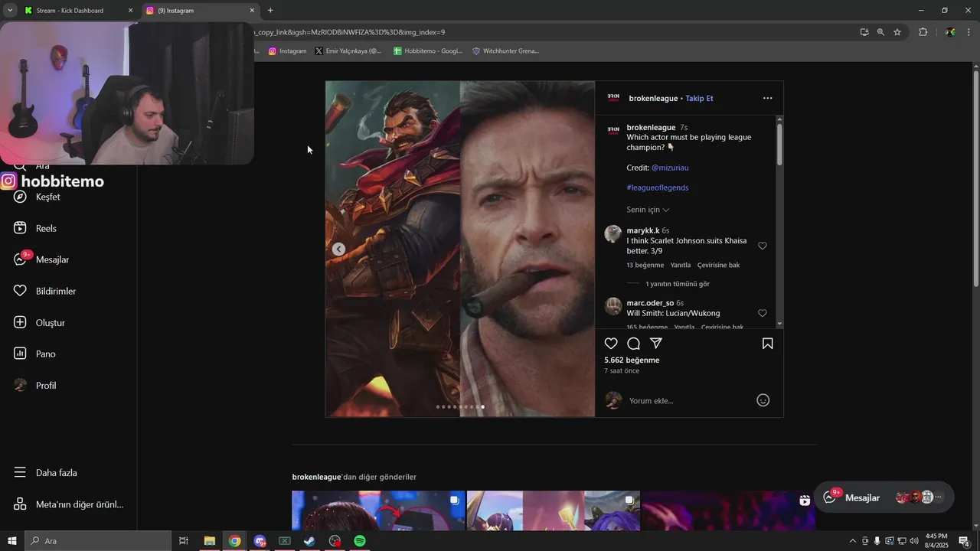Expand '1 yanıtın tümünü gör' replies
This screenshot has width=980, height=551.
tap(678, 284)
